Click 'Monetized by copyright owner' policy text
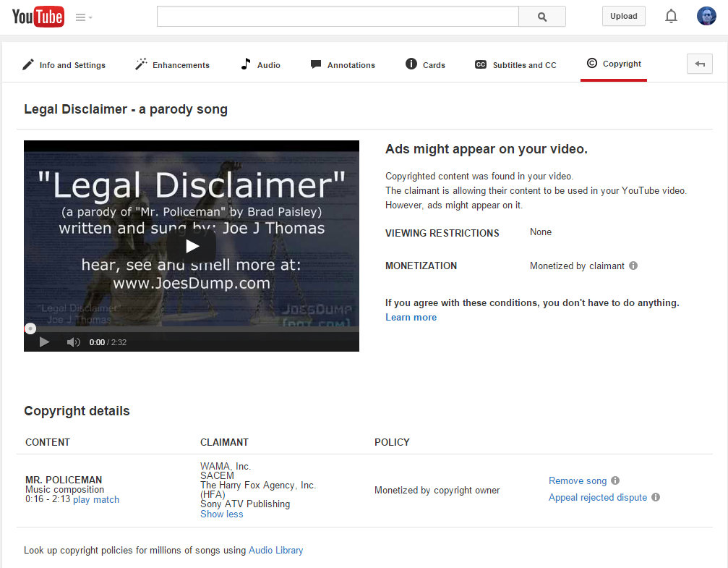The image size is (728, 568). (437, 491)
